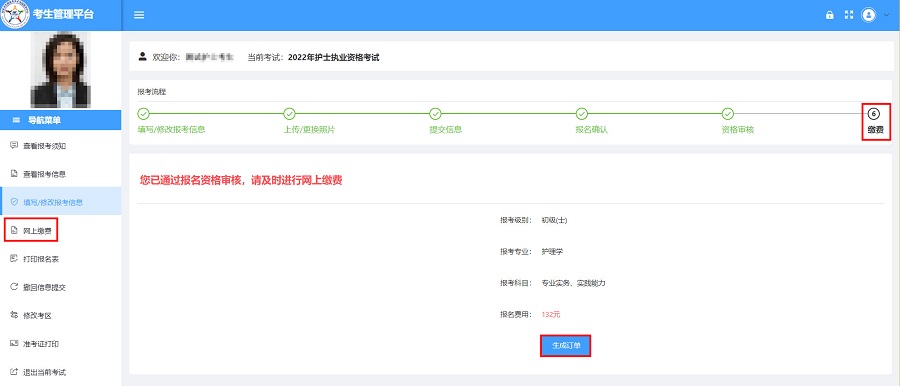Click the 提交信息 step checkmark
Image resolution: width=900 pixels, height=386 pixels.
pyautogui.click(x=436, y=114)
